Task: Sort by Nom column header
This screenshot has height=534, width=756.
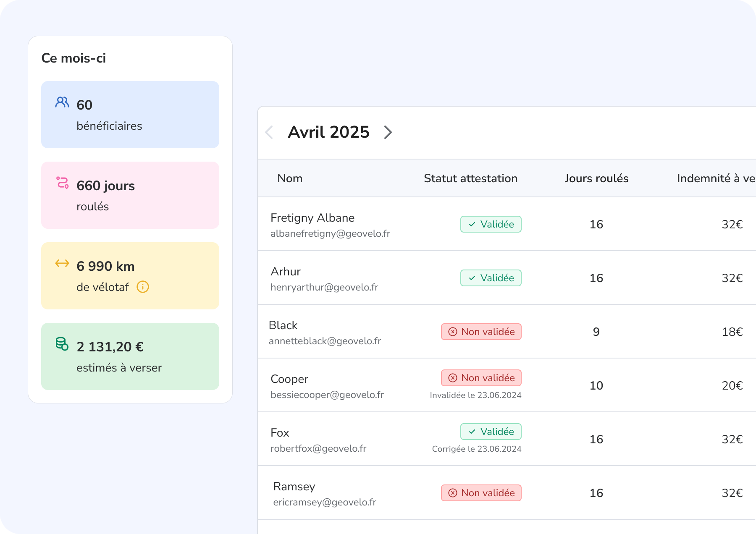Action: (290, 178)
